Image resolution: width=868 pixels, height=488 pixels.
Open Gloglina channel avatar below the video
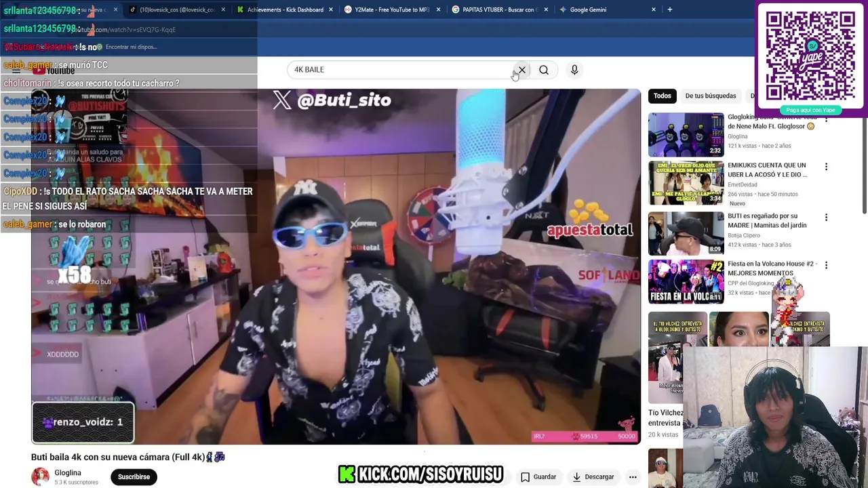pyautogui.click(x=40, y=476)
